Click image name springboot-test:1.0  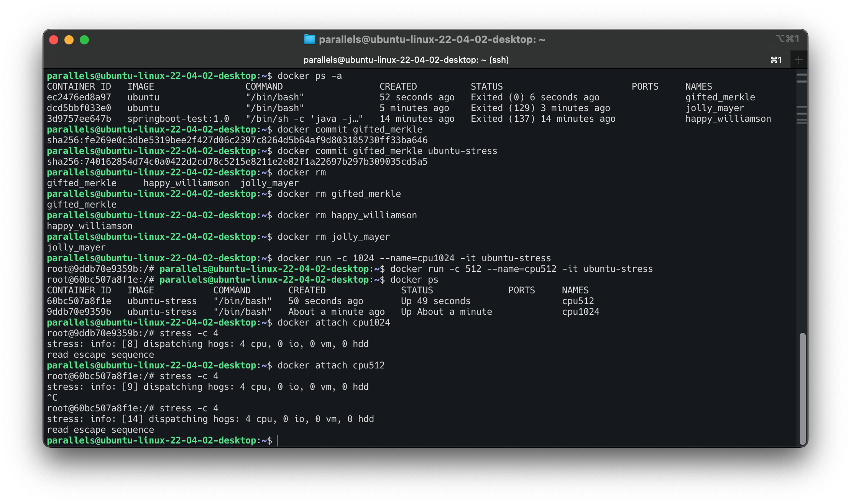coord(178,119)
